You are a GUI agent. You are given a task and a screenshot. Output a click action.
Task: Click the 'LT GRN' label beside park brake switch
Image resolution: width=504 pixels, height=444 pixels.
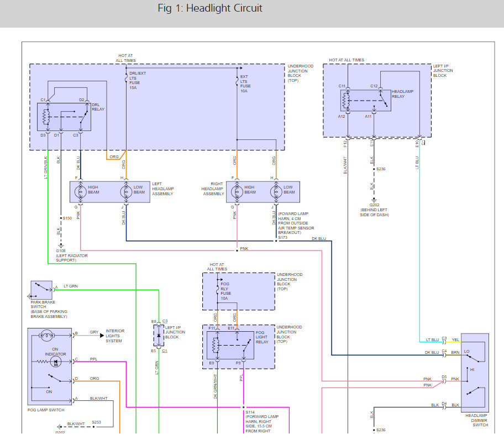tap(70, 286)
